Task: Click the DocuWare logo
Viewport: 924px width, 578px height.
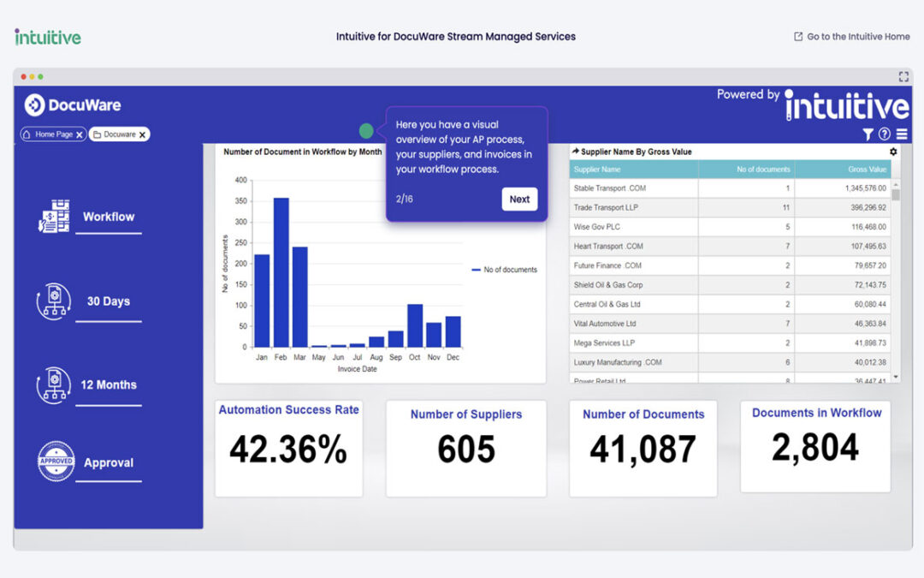Action: tap(73, 105)
